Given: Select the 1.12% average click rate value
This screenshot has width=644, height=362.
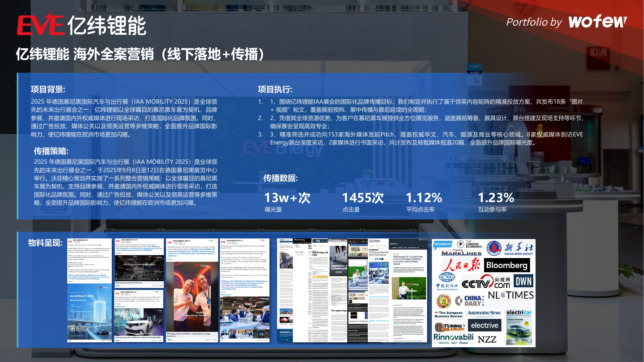Looking at the screenshot, I should 424,198.
